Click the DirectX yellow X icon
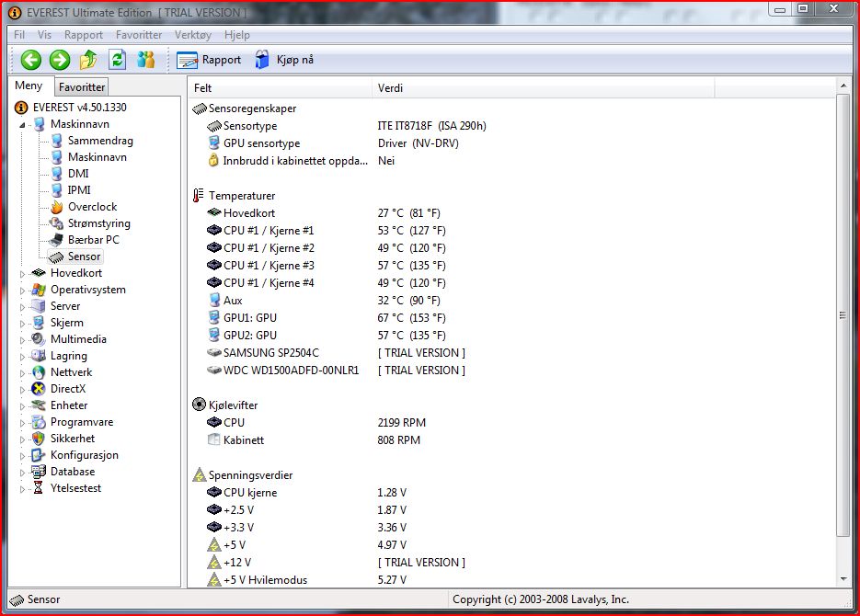 click(x=39, y=389)
